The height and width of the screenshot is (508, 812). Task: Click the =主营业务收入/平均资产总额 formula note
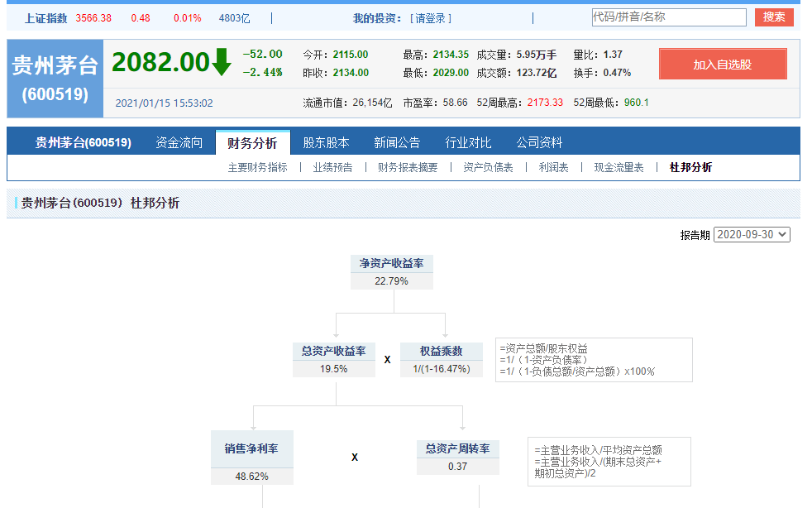tap(598, 450)
